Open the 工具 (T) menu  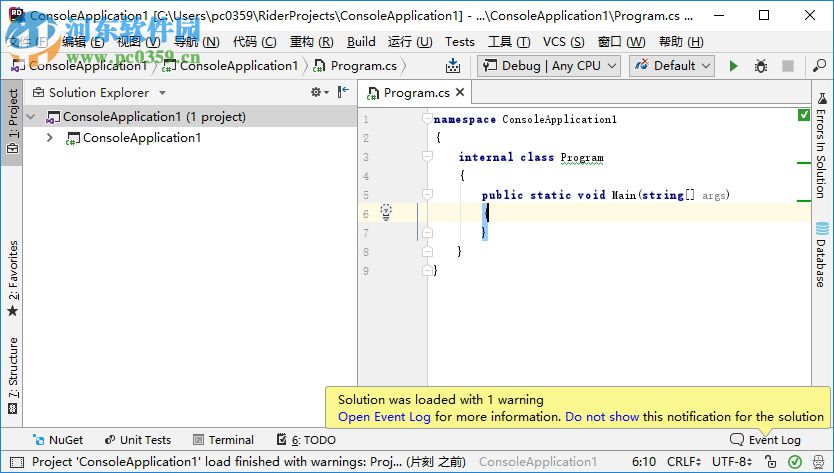click(x=509, y=42)
